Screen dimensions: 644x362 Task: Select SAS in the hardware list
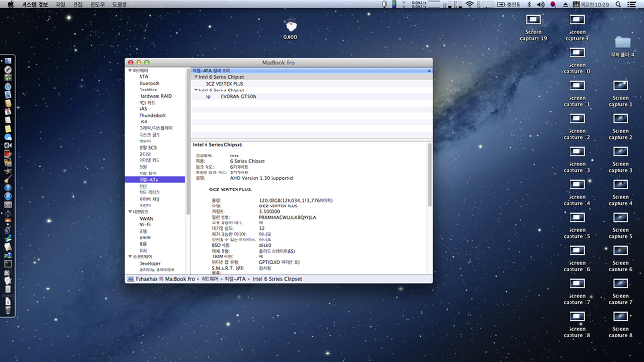coord(143,109)
